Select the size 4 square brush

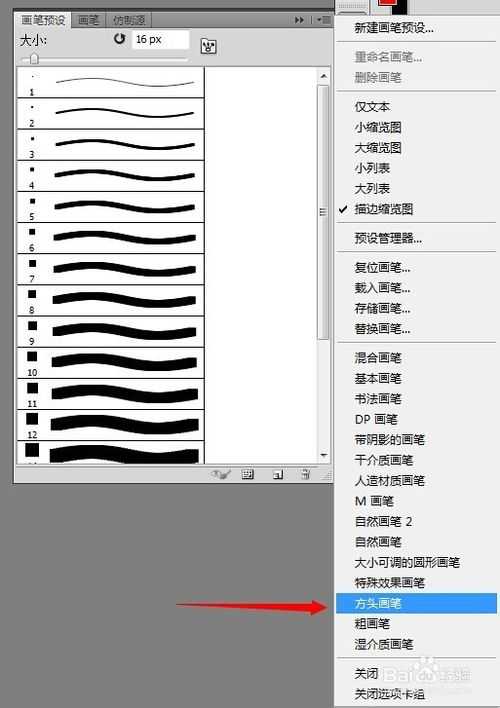tap(110, 176)
